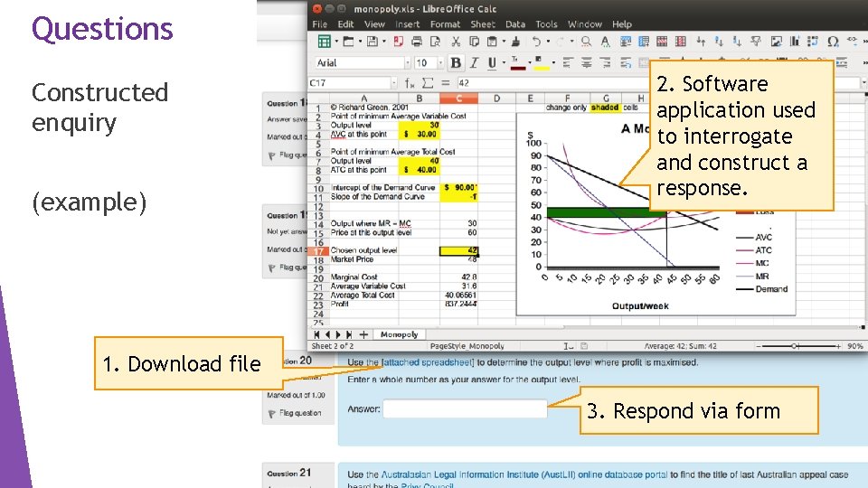868x488 pixels.
Task: Click the Paste clipboard icon
Action: (x=492, y=42)
